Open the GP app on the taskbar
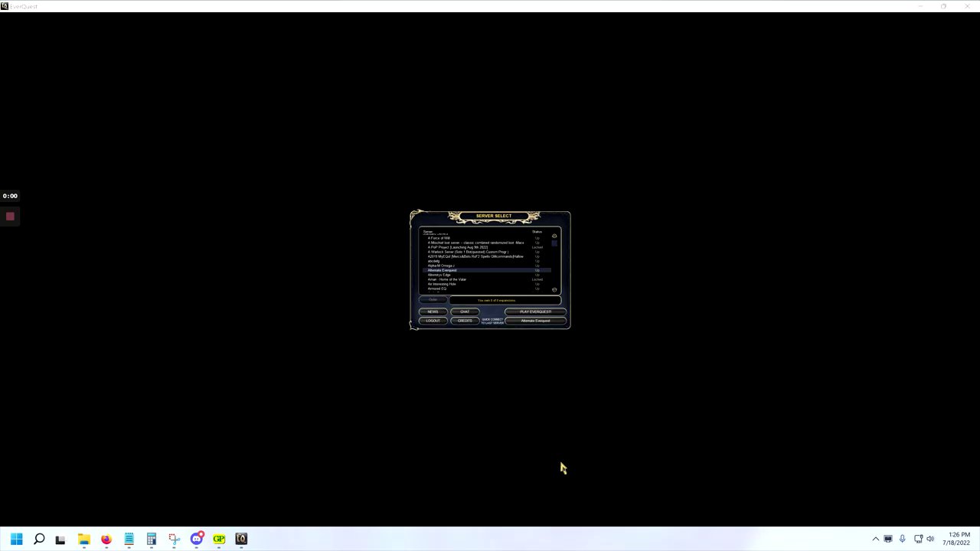980x551 pixels. [219, 539]
